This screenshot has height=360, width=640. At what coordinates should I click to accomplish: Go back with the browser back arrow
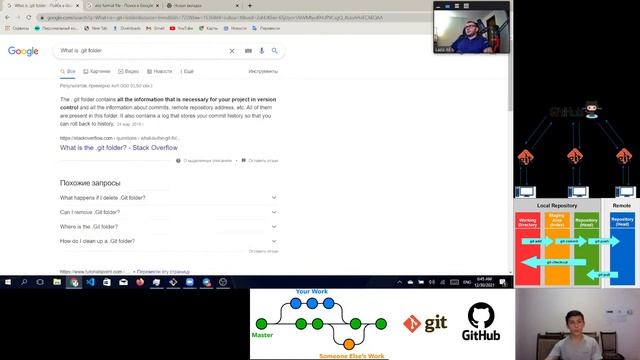8,18
